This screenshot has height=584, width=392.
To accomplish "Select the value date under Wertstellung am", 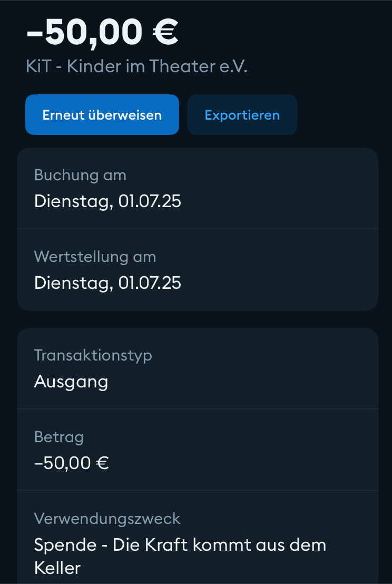I will 107,283.
